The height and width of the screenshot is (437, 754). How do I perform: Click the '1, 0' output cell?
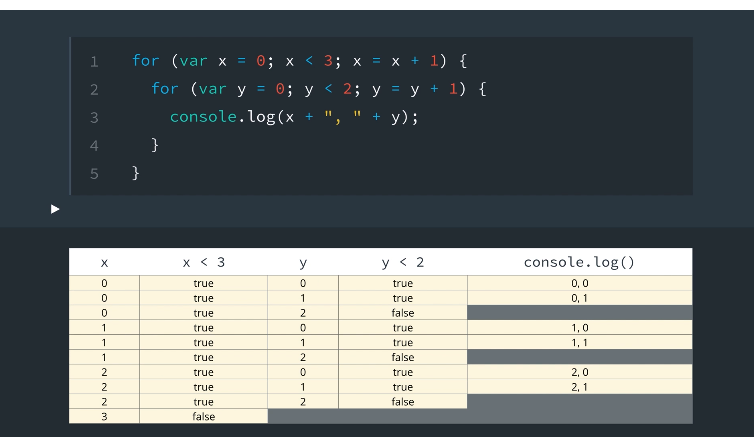pyautogui.click(x=579, y=328)
